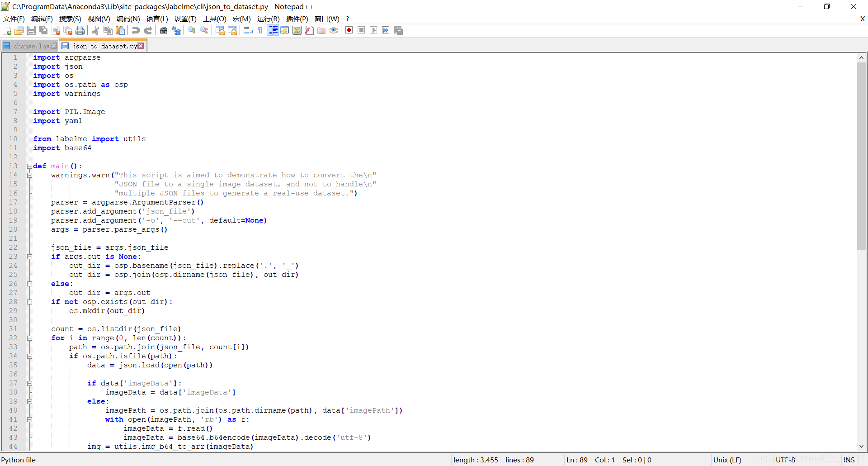
Task: Click the vertical scrollbar thumb
Action: click(x=861, y=156)
